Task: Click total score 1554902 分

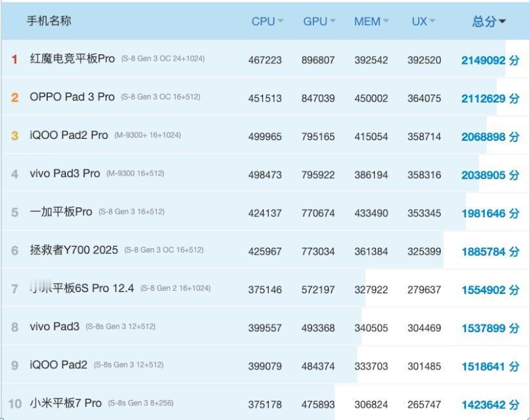Action: coord(490,290)
